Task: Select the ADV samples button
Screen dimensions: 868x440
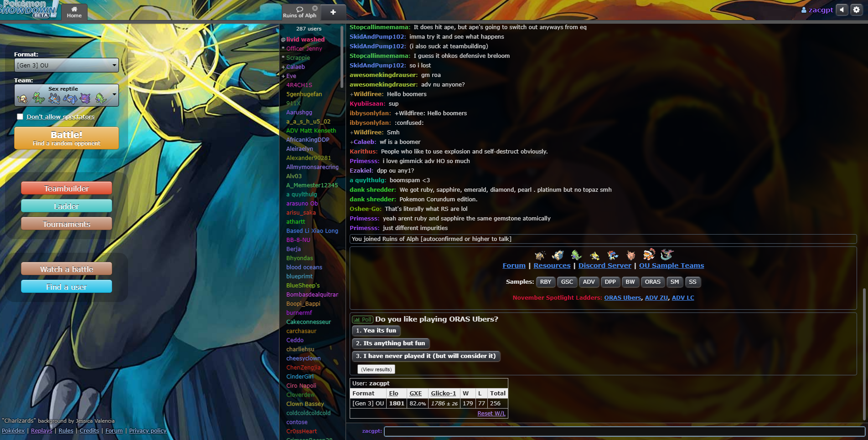Action: click(x=589, y=282)
